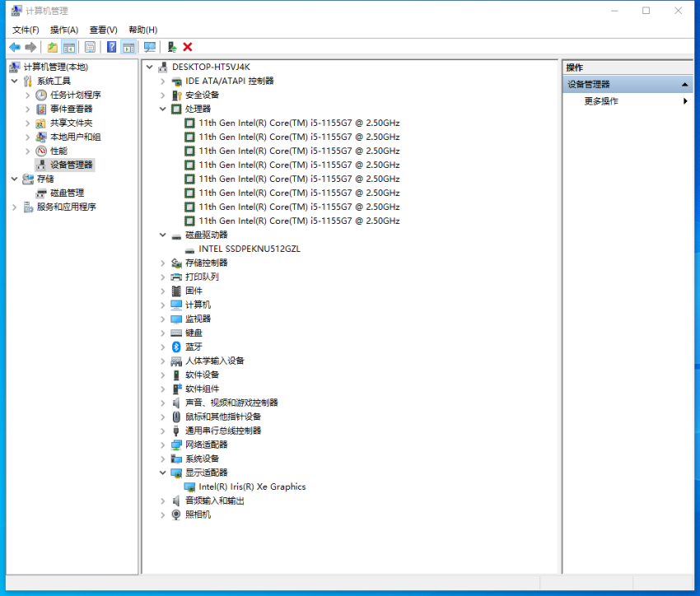Screen dimensions: 700x596
Task: Expand the 安全设备 category
Action: pyautogui.click(x=163, y=95)
